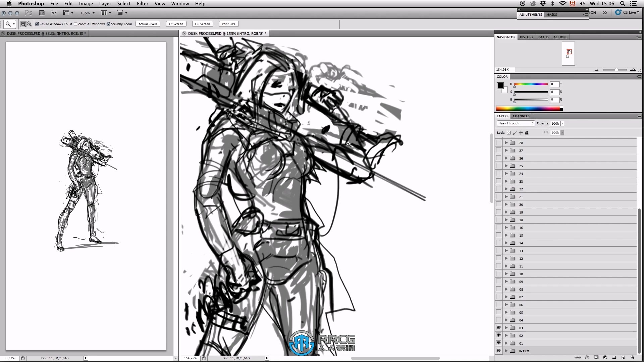Delete layer with the trash icon
644x362 pixels.
632,357
